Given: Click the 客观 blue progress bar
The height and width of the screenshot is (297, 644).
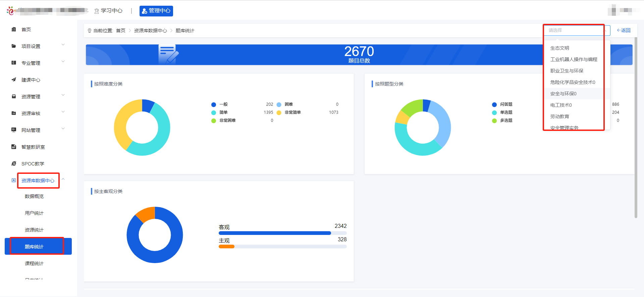Looking at the screenshot, I should coord(274,233).
